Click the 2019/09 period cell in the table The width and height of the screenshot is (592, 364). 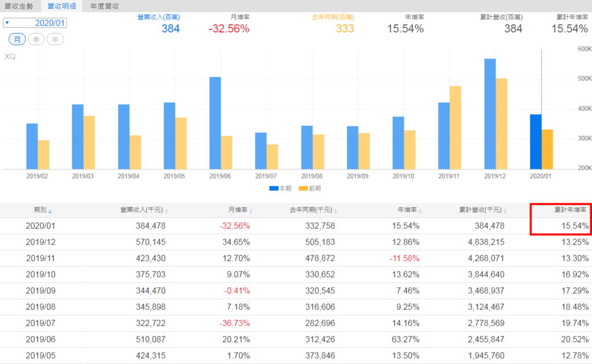pos(40,291)
